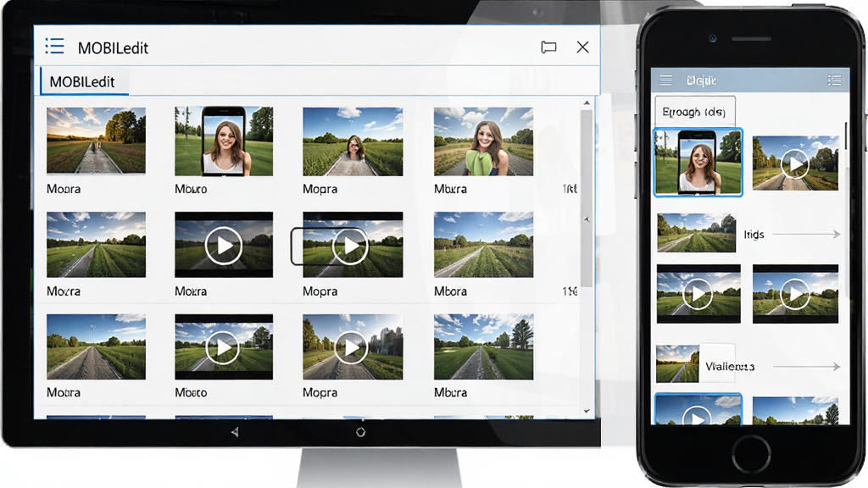868x488 pixels.
Task: Open first photo in second desktop row
Action: pos(97,245)
